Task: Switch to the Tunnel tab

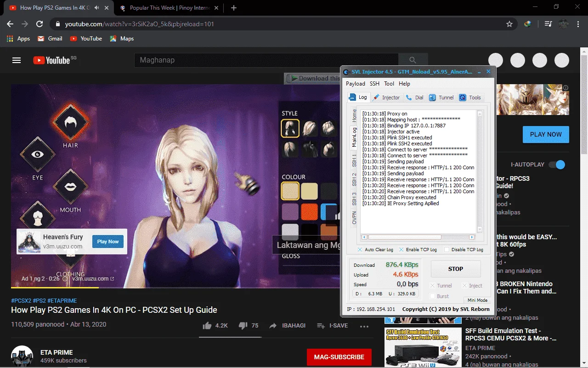Action: pos(441,98)
